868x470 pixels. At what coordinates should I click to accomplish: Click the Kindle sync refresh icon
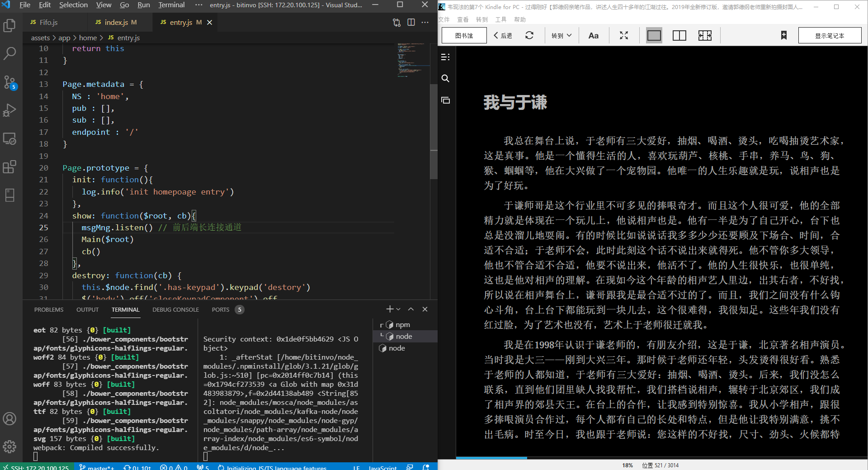pos(529,35)
